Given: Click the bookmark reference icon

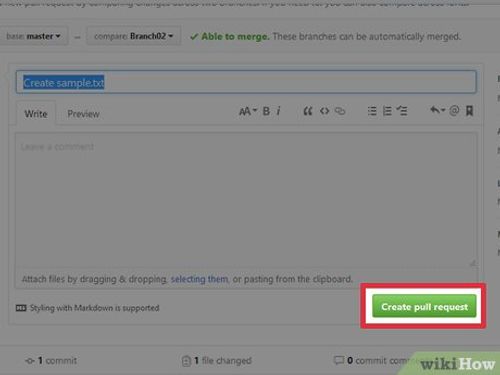Looking at the screenshot, I should pos(469,111).
